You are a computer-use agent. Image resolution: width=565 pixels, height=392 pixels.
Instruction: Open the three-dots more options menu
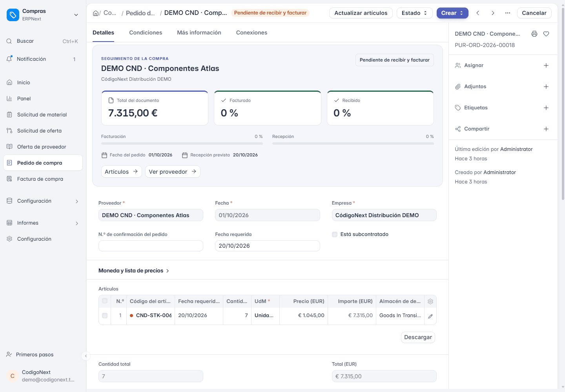508,13
